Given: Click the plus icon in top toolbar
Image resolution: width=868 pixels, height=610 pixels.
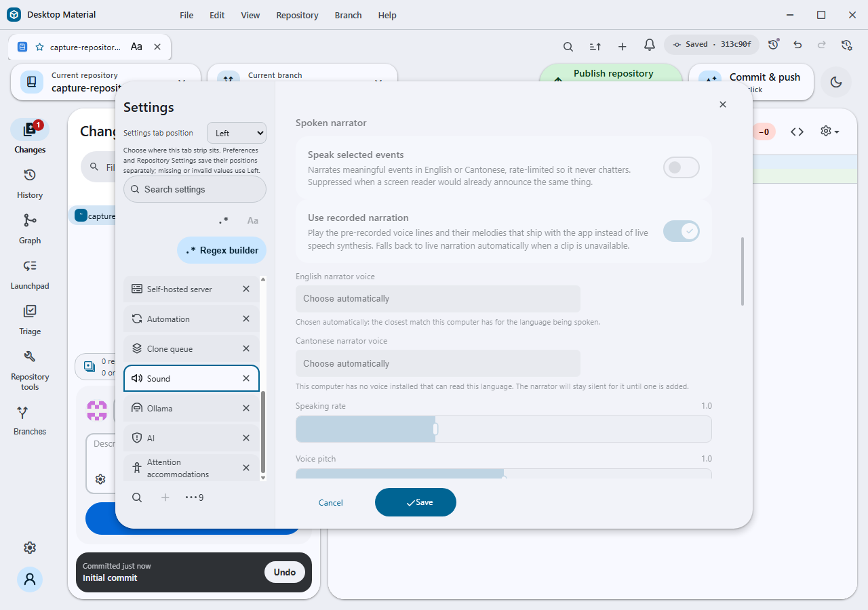Looking at the screenshot, I should [x=623, y=46].
